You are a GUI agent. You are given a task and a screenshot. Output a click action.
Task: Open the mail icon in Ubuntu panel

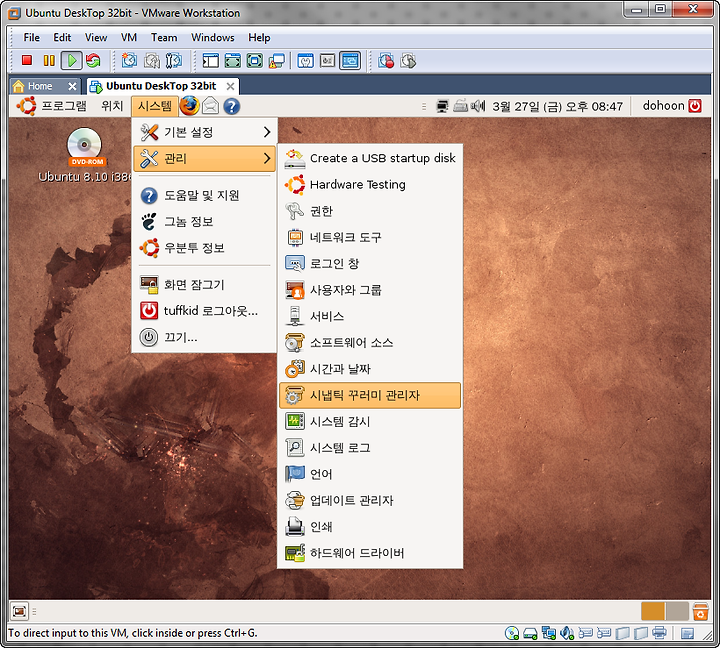[210, 106]
